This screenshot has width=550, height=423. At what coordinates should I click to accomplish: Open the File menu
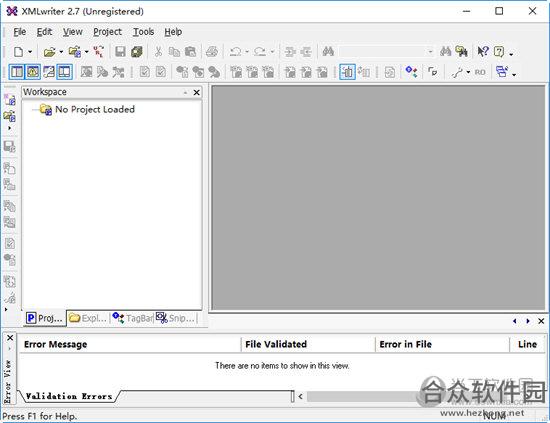19,32
